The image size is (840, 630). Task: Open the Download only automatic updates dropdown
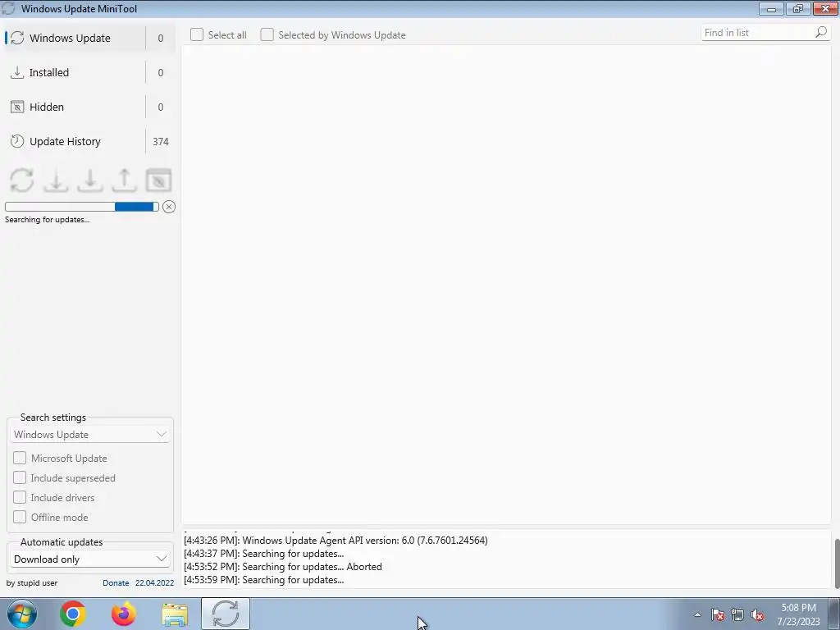point(90,559)
